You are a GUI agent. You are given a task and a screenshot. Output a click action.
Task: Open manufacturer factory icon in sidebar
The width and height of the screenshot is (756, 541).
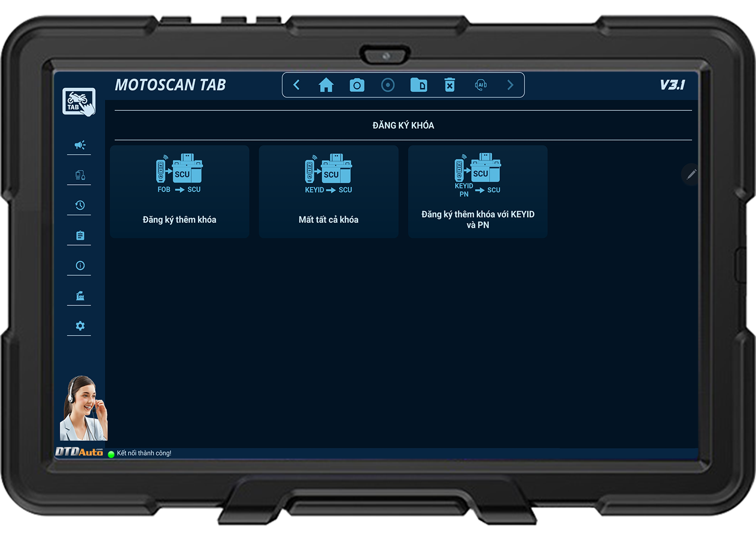[80, 296]
